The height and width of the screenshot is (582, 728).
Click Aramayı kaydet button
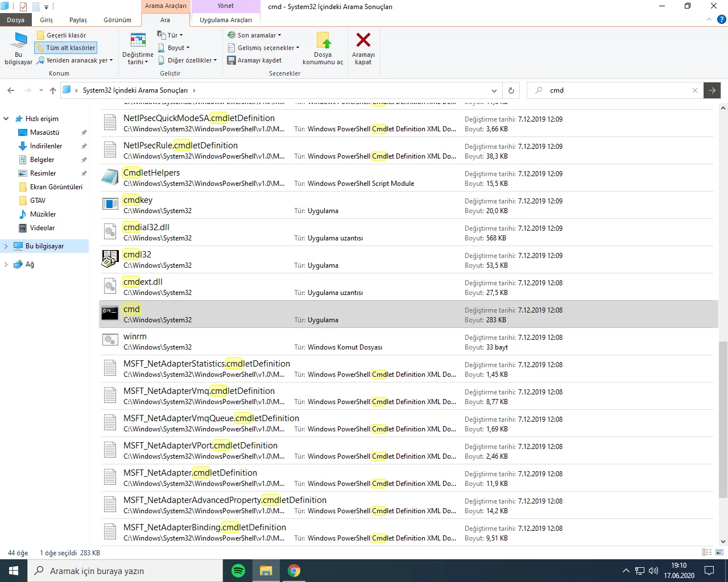point(254,60)
